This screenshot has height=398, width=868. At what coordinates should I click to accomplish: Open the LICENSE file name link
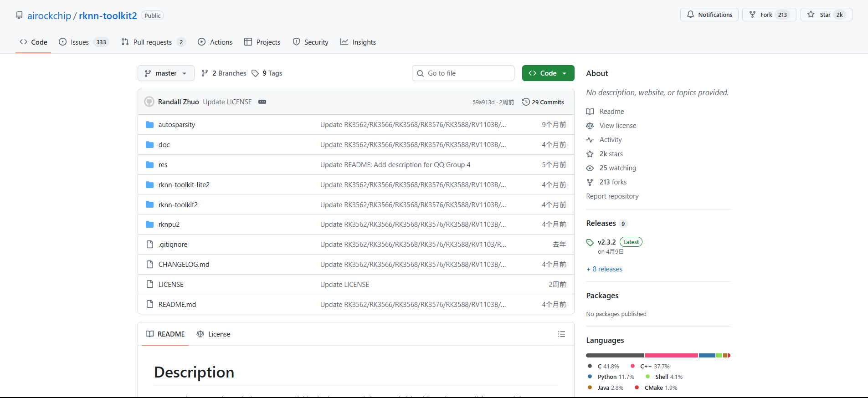point(171,285)
